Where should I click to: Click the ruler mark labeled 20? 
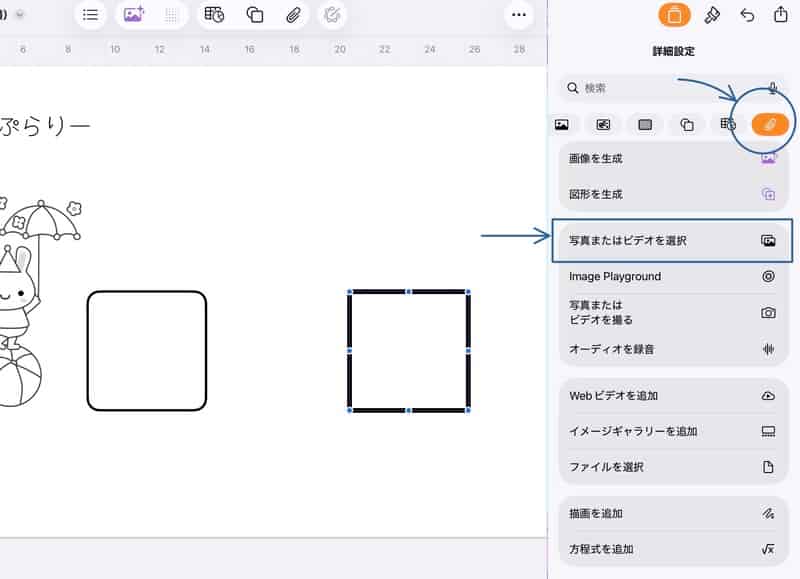[340, 49]
